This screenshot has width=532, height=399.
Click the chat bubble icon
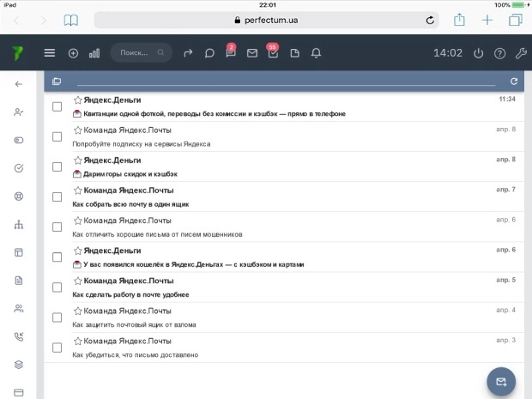click(x=209, y=53)
